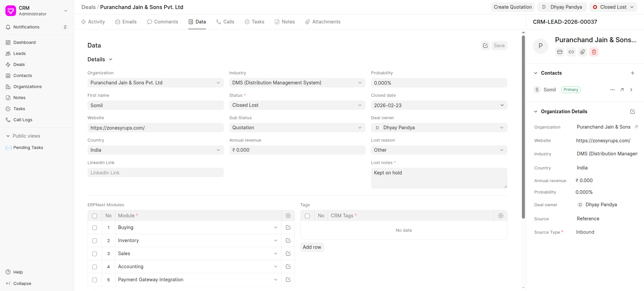Click the edit layout icon beside Save

pos(485,46)
